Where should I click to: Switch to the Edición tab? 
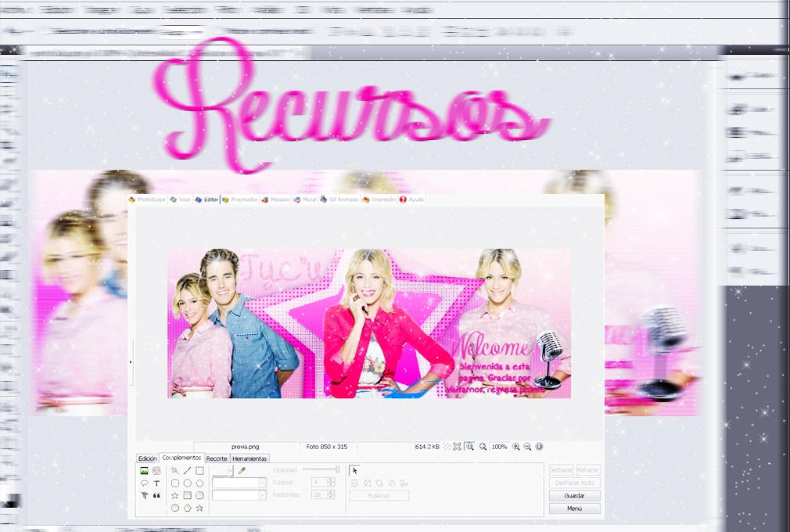pyautogui.click(x=148, y=458)
